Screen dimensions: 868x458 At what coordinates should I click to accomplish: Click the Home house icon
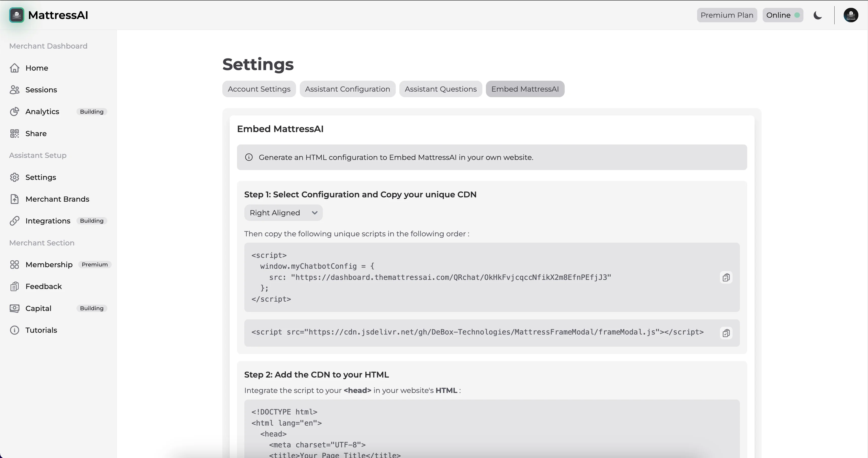pos(14,68)
